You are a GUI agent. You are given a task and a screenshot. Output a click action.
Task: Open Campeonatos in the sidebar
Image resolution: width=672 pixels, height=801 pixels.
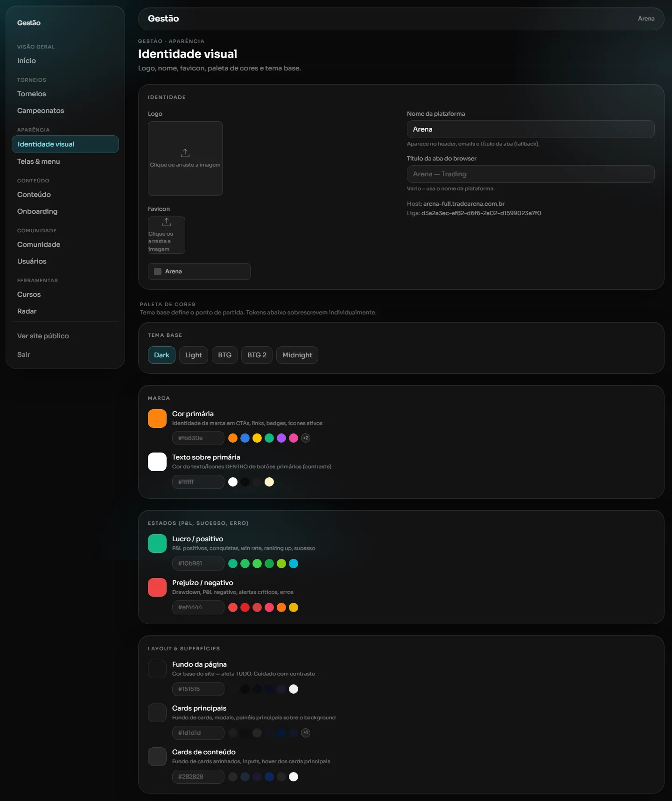tap(65, 111)
